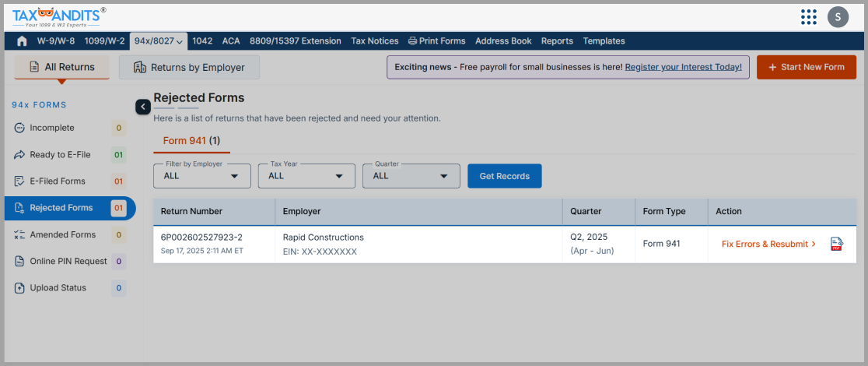Click the Online PIN Request icon

[19, 261]
